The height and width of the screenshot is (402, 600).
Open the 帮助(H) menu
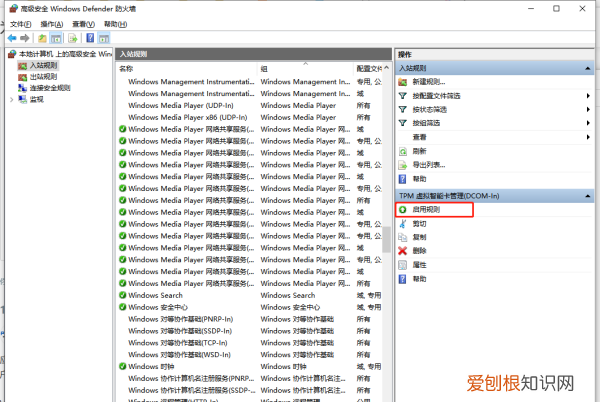(116, 24)
